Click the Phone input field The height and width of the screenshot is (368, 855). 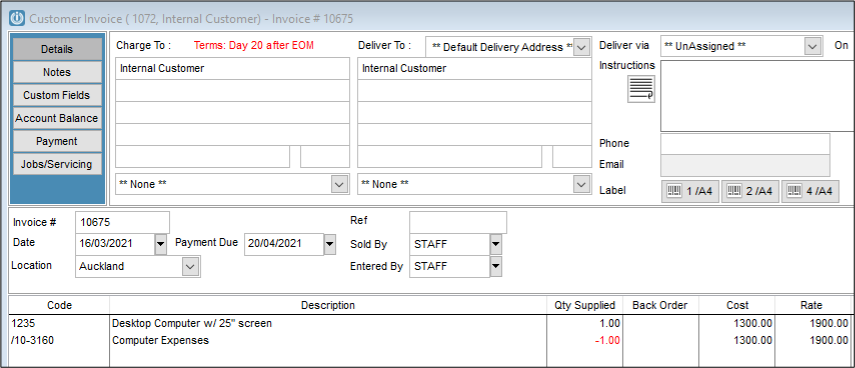tap(745, 144)
